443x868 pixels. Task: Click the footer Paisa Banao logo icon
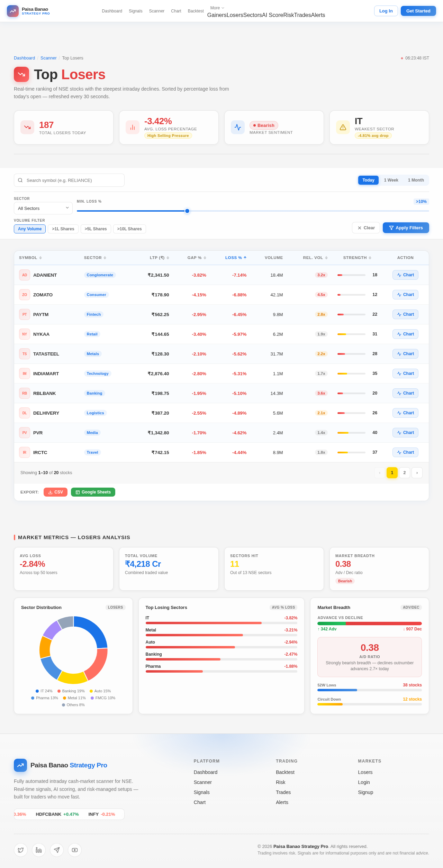20,765
